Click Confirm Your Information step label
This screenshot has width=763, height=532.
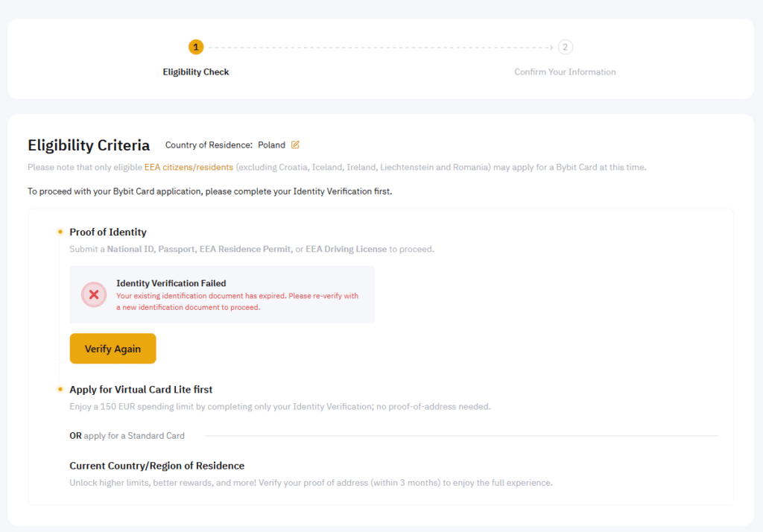565,72
